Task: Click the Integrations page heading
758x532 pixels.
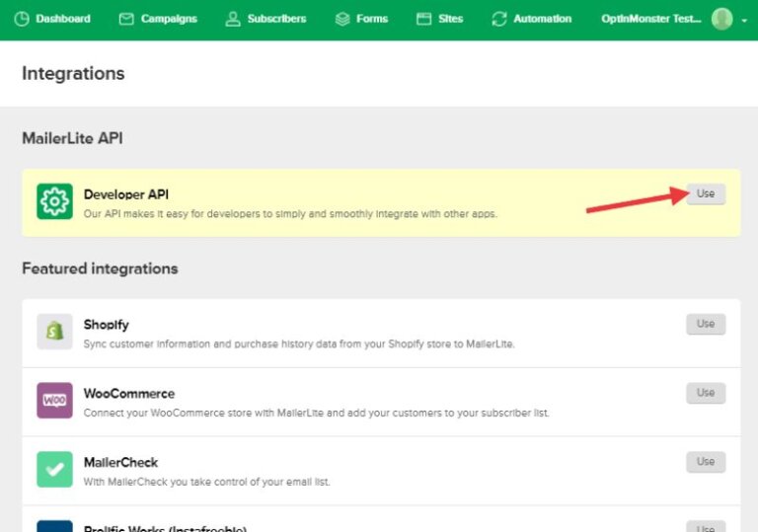Action: point(73,73)
